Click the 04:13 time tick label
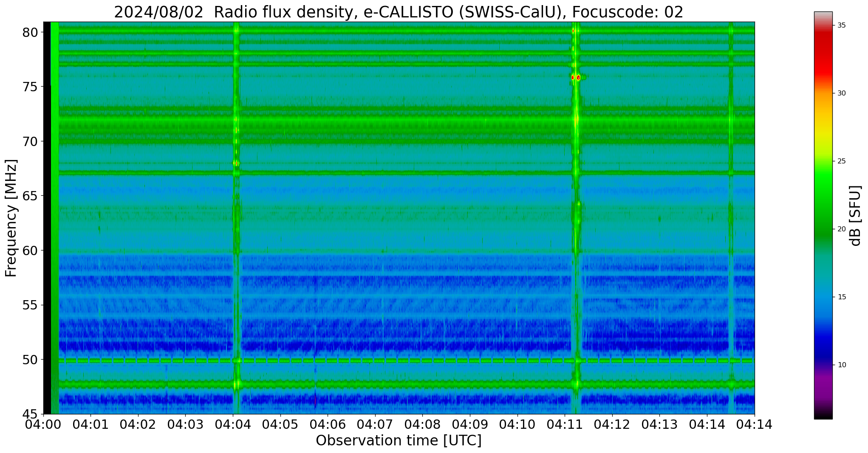The width and height of the screenshot is (868, 453). (660, 424)
